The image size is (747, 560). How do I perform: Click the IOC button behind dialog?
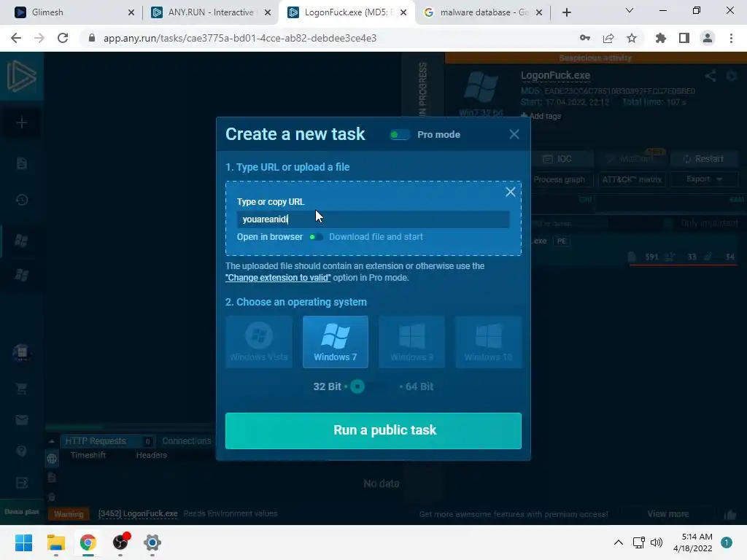563,158
